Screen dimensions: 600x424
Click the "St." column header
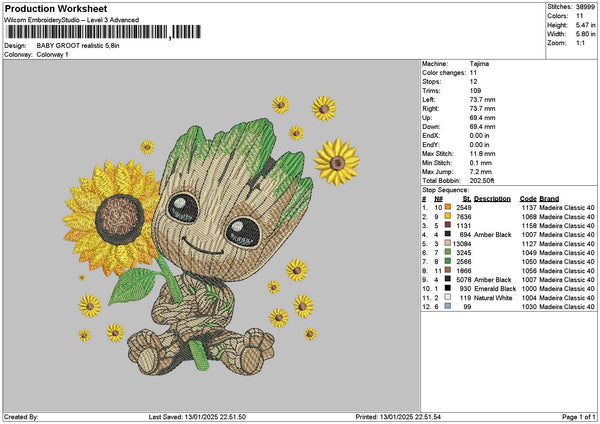click(x=467, y=199)
